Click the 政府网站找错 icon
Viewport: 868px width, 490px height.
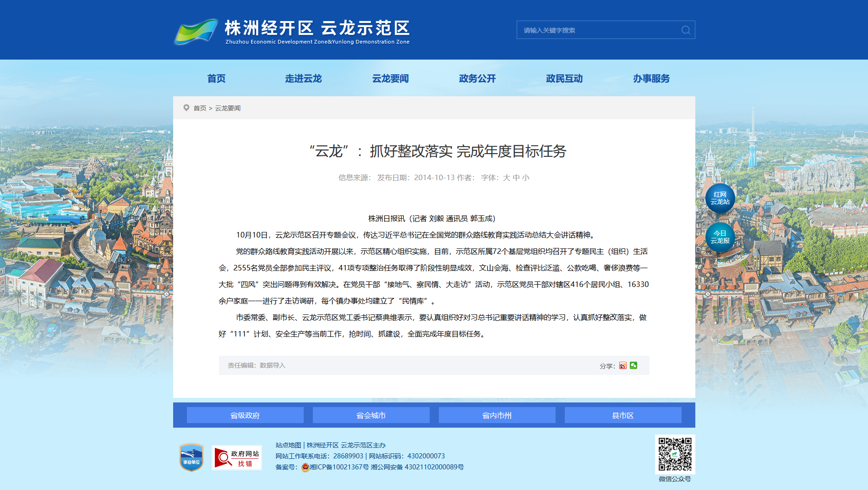[x=237, y=457]
